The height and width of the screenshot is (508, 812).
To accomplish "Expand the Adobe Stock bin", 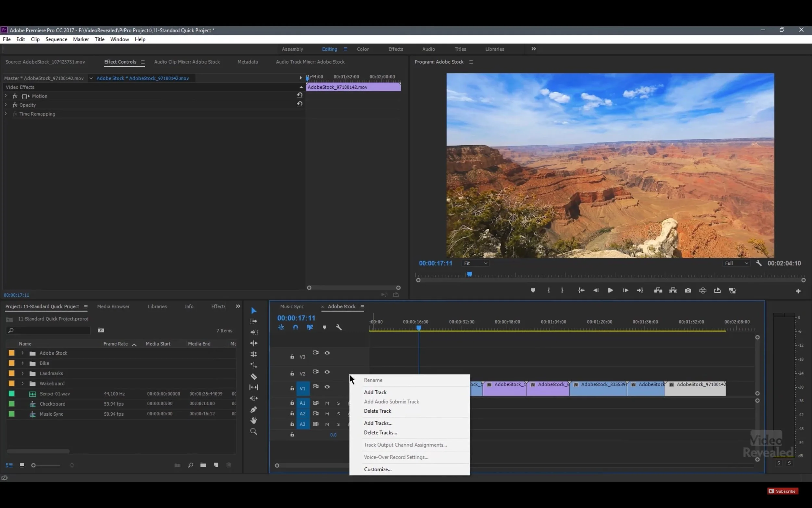I will point(22,353).
